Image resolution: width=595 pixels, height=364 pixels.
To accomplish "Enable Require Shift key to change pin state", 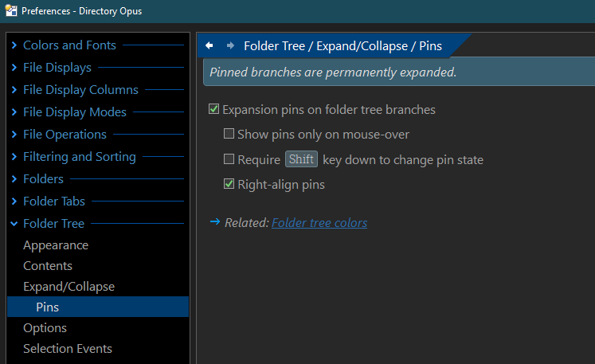I will click(x=229, y=159).
